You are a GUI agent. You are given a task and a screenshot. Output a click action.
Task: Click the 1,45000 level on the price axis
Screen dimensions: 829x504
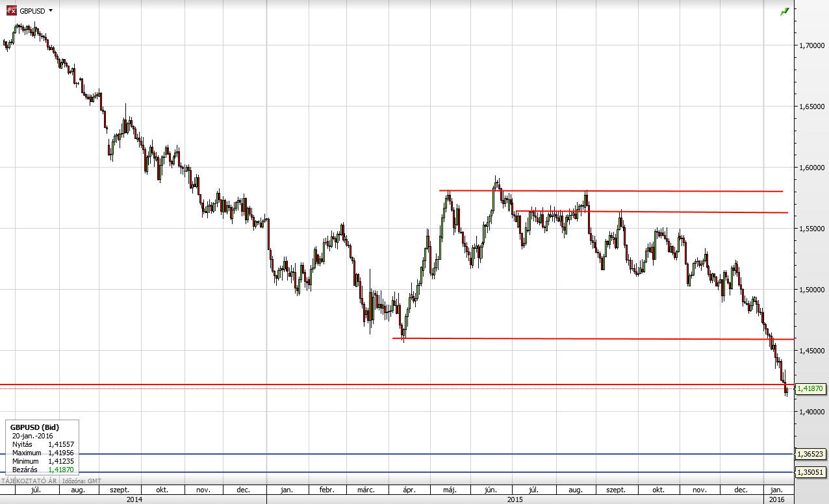tap(813, 351)
